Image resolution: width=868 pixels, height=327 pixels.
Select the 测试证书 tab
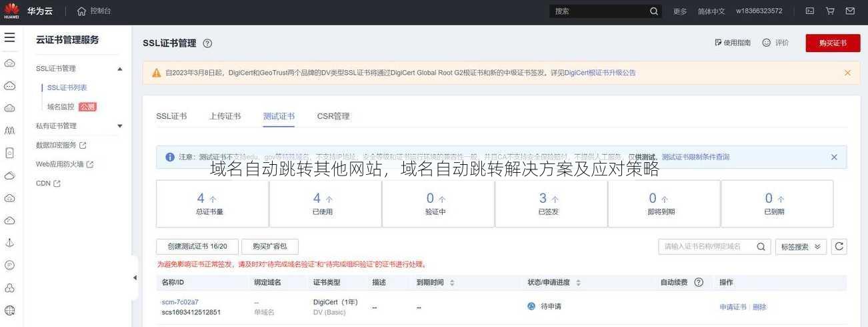pos(279,116)
